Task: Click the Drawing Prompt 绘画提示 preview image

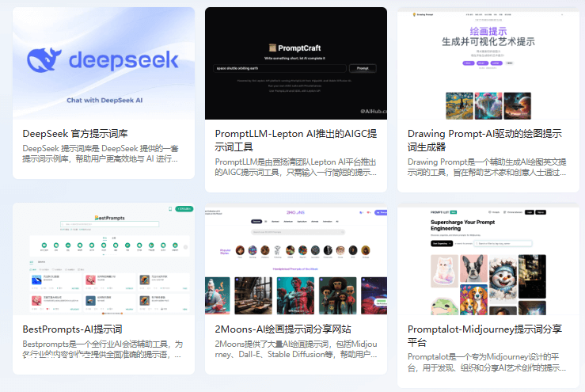Action: [488, 63]
